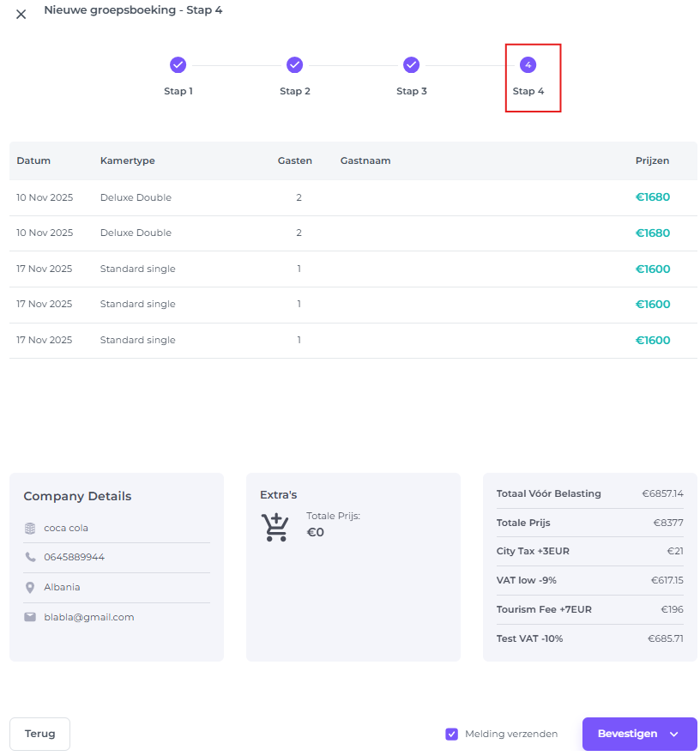Go back with the Terug button
The height and width of the screenshot is (756, 700).
tap(39, 734)
